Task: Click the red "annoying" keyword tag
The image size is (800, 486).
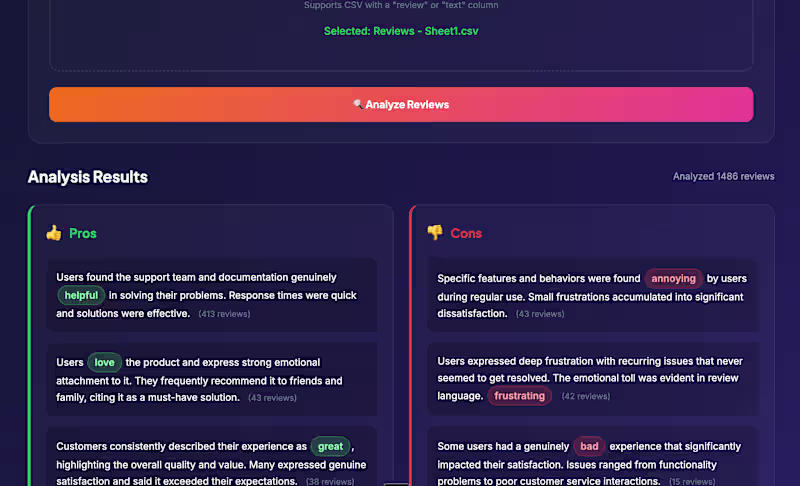Action: [x=673, y=278]
